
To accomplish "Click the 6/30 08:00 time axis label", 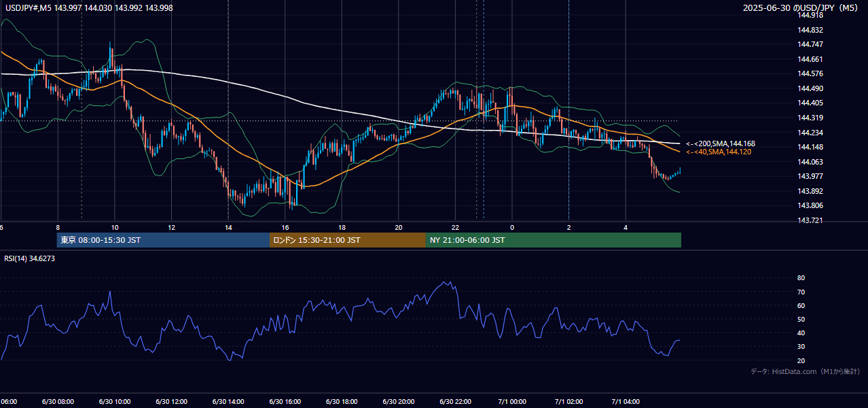I will [x=58, y=402].
